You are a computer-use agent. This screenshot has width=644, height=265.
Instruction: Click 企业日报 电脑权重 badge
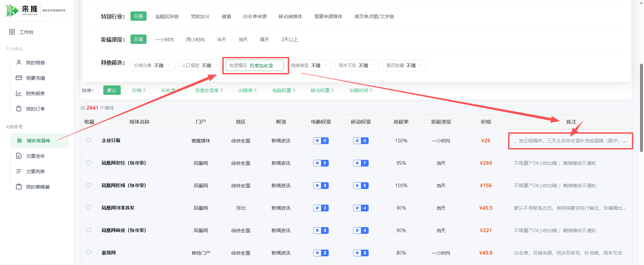[321, 141]
